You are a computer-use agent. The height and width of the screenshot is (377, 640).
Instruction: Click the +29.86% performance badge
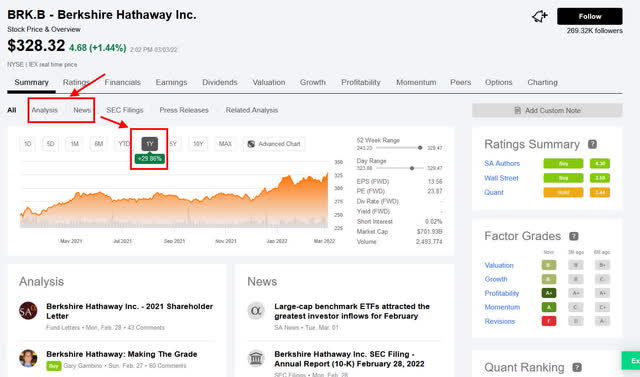(x=150, y=158)
